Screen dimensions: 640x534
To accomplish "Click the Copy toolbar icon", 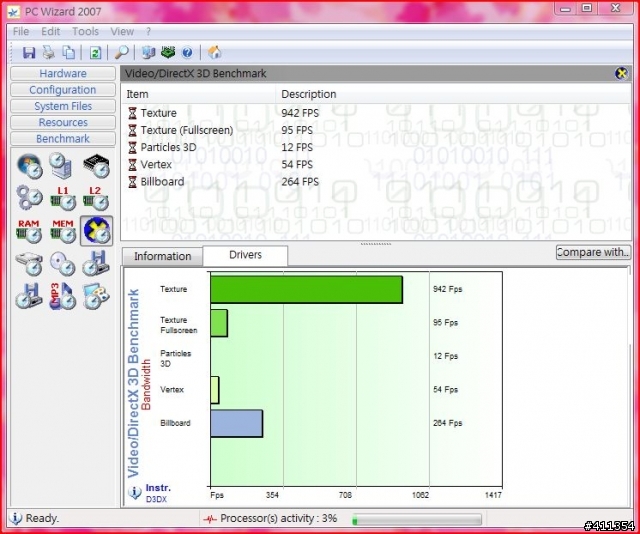I will pos(68,52).
